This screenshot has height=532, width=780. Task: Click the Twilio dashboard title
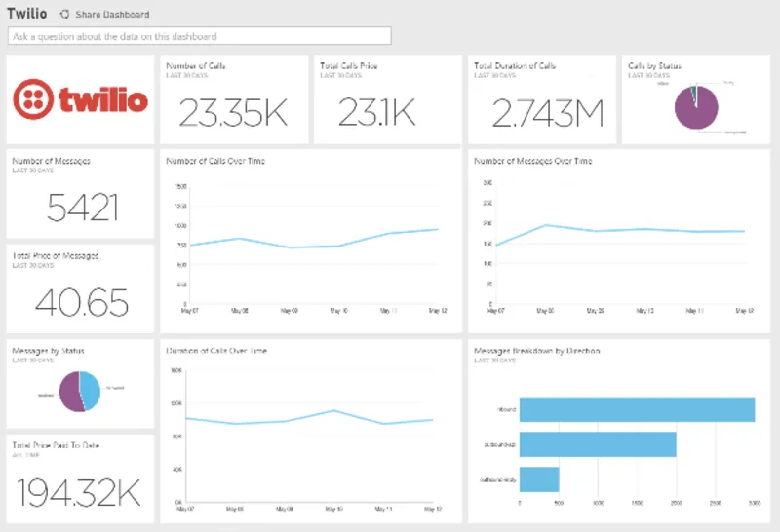coord(26,14)
